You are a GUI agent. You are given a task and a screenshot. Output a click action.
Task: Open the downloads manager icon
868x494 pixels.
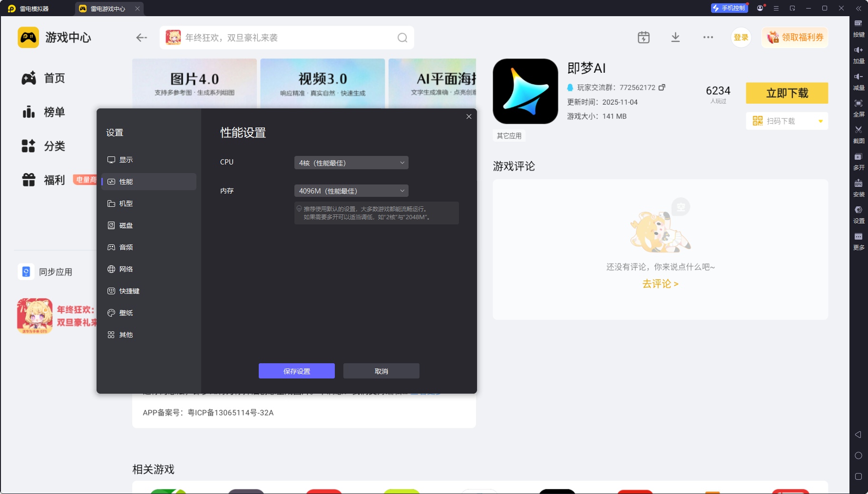click(675, 38)
